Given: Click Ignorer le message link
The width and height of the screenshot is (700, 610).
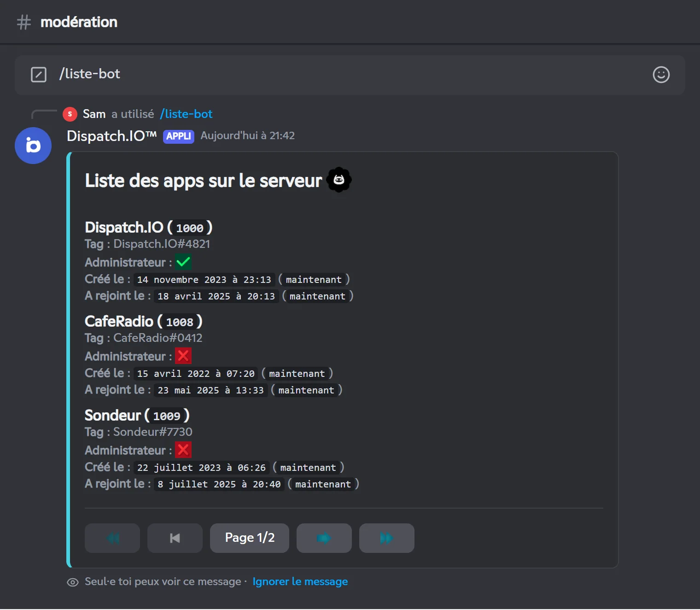Looking at the screenshot, I should 300,582.
